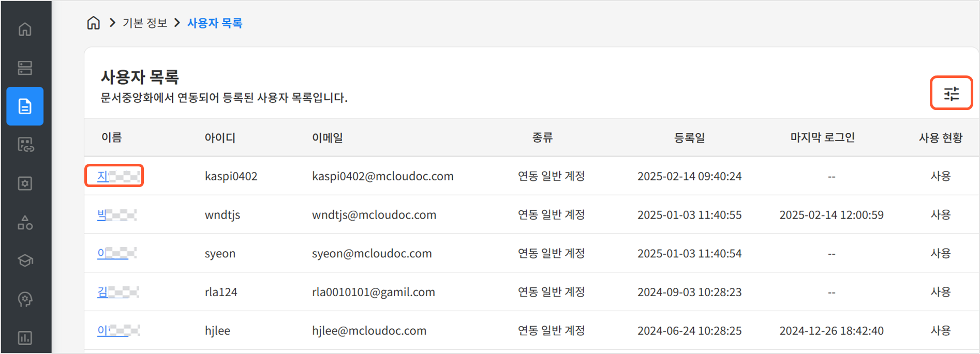Select the document icon in sidebar
Screen dimensions: 980x354
(25, 106)
